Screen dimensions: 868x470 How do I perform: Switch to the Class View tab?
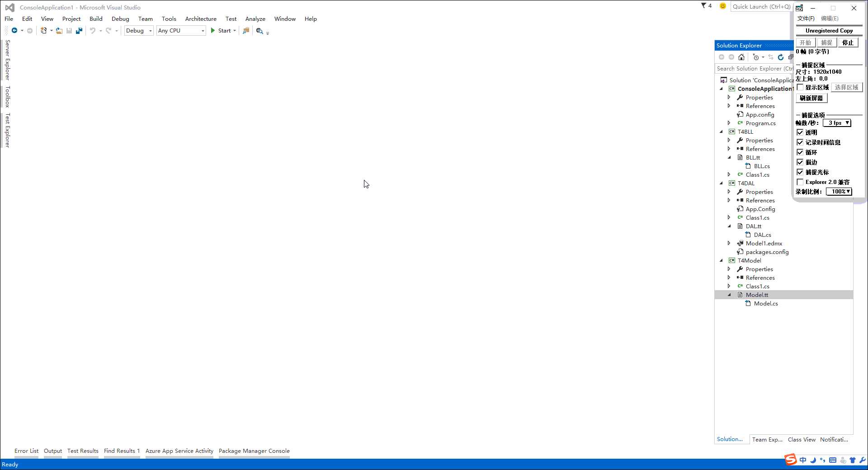click(802, 440)
